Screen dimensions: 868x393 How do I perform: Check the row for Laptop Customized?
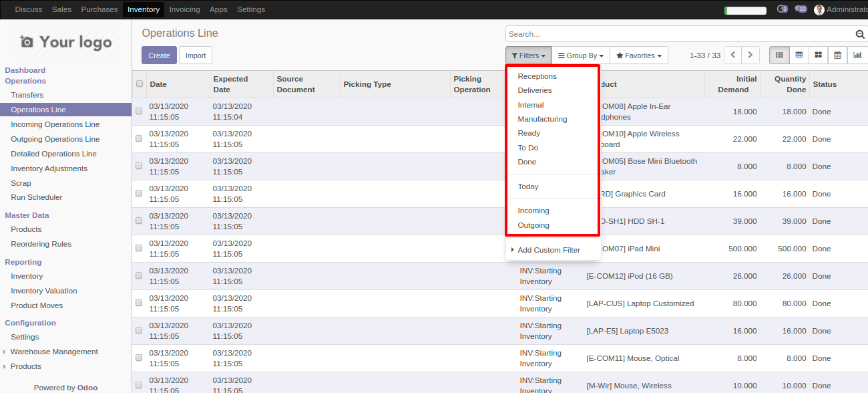point(139,303)
